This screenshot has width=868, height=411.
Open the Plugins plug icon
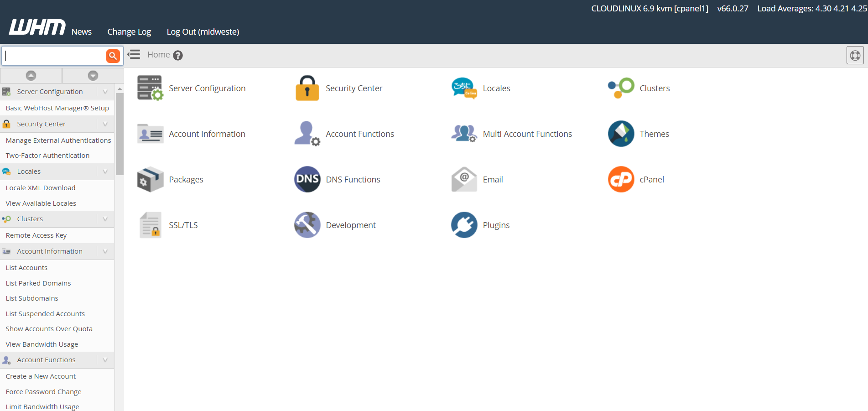point(464,225)
